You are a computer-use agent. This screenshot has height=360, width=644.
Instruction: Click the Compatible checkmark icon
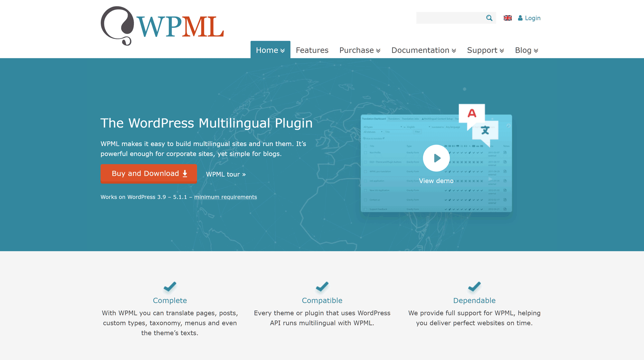pyautogui.click(x=322, y=286)
